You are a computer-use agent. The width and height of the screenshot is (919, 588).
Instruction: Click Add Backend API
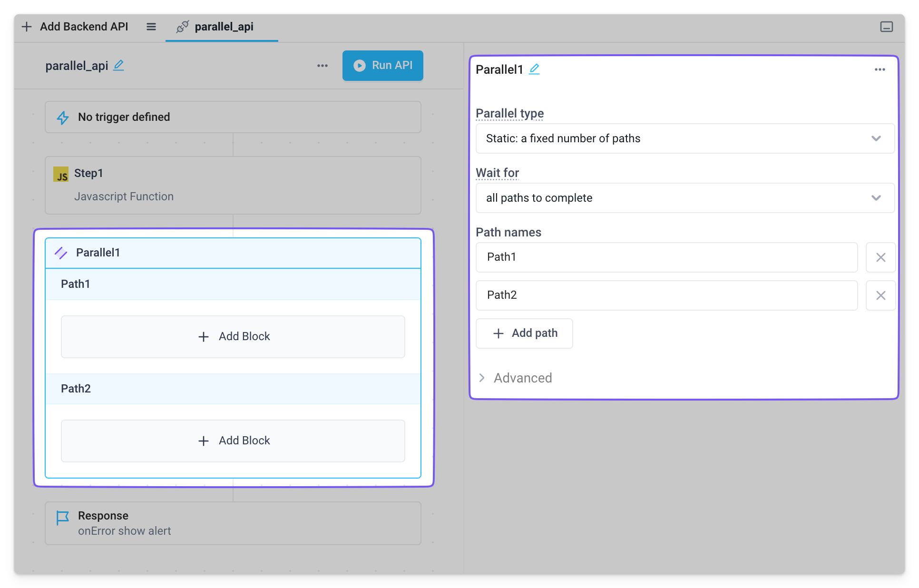click(75, 27)
